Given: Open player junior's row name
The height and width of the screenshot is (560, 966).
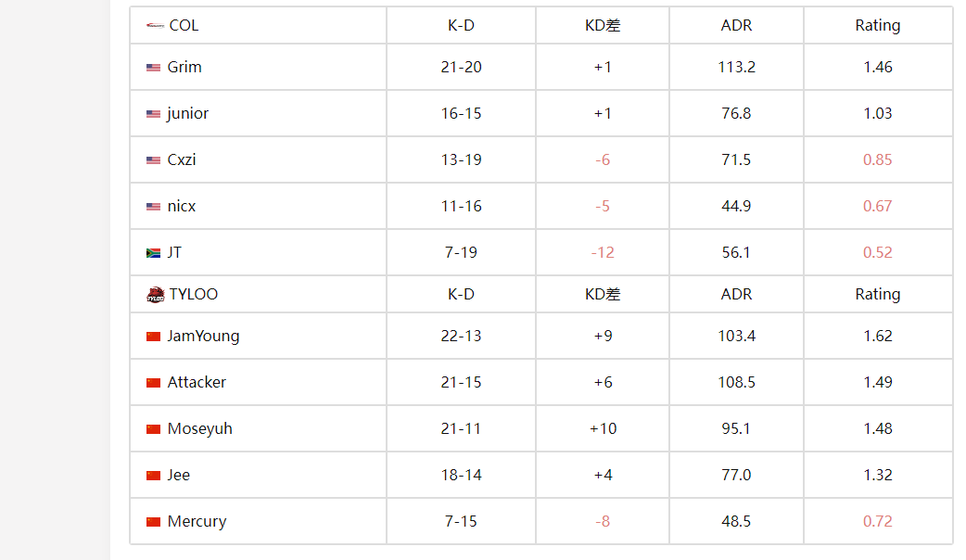Looking at the screenshot, I should point(188,113).
